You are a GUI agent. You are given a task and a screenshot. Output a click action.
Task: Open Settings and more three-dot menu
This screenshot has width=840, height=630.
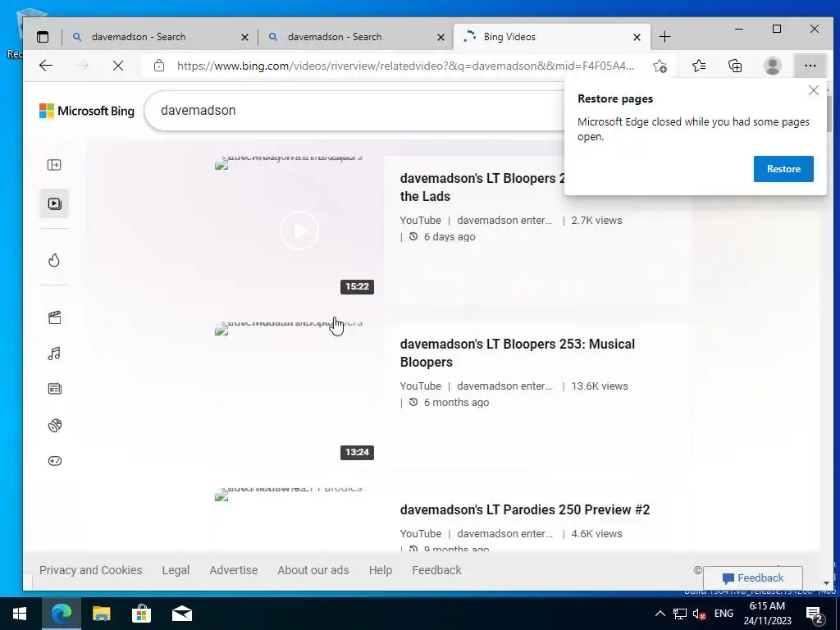[x=810, y=66]
